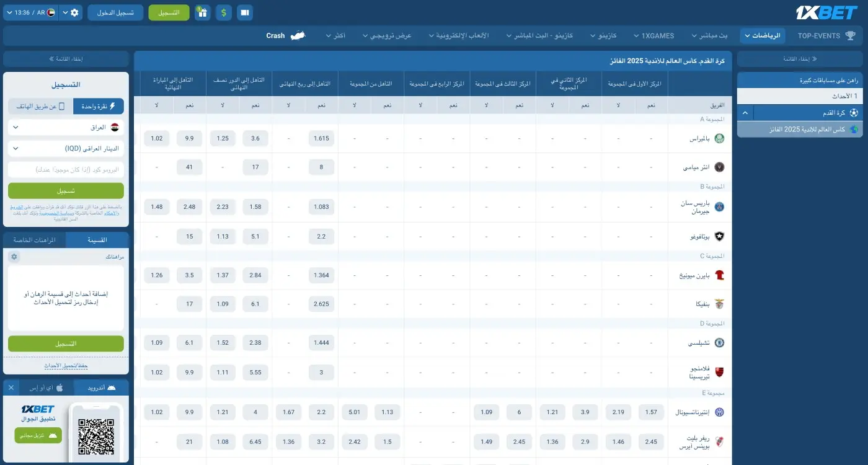Click the التسجيل button under bet slip
This screenshot has height=465, width=868.
pos(66,343)
